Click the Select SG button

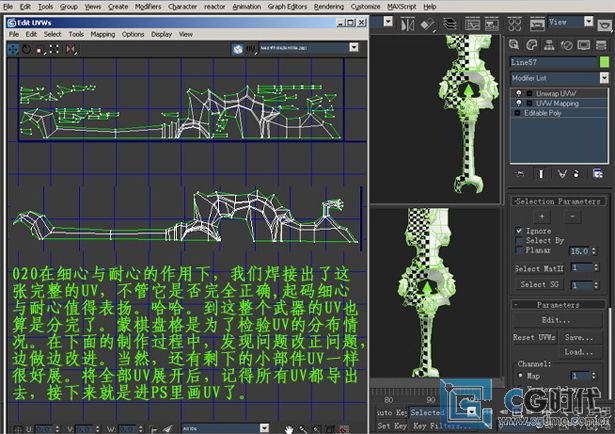539,284
